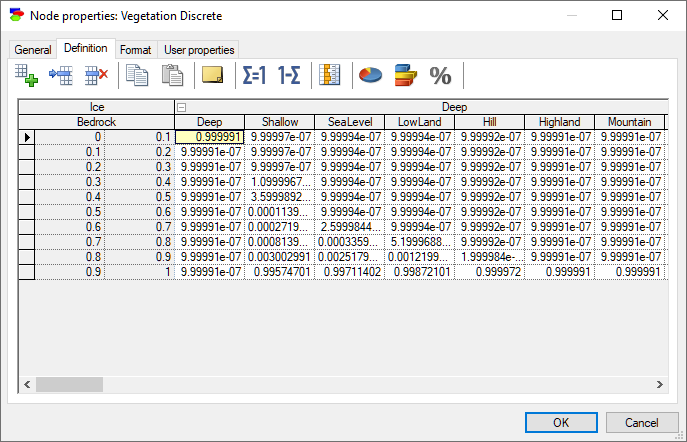Click the Copy toolbar icon
The height and width of the screenshot is (442, 687).
coord(137,75)
